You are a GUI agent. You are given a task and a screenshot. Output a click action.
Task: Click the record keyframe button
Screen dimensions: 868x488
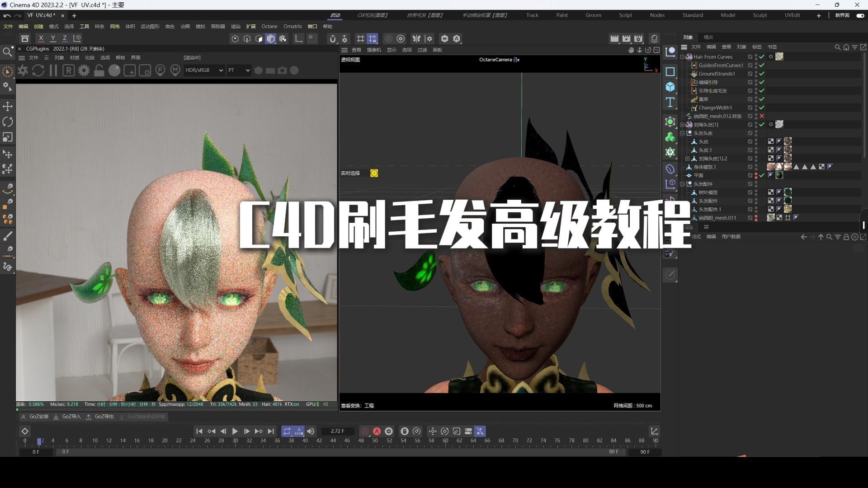point(365,432)
